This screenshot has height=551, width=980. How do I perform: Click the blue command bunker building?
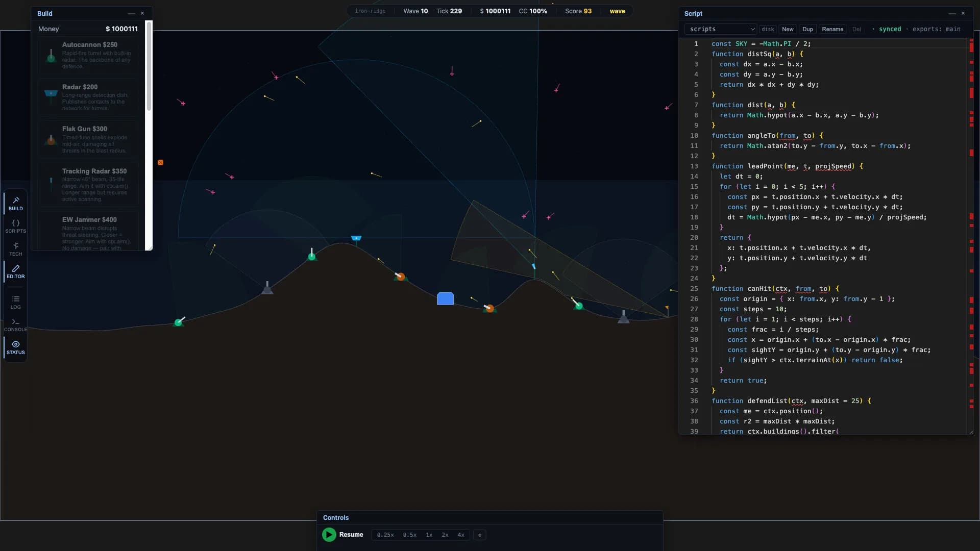coord(445,298)
